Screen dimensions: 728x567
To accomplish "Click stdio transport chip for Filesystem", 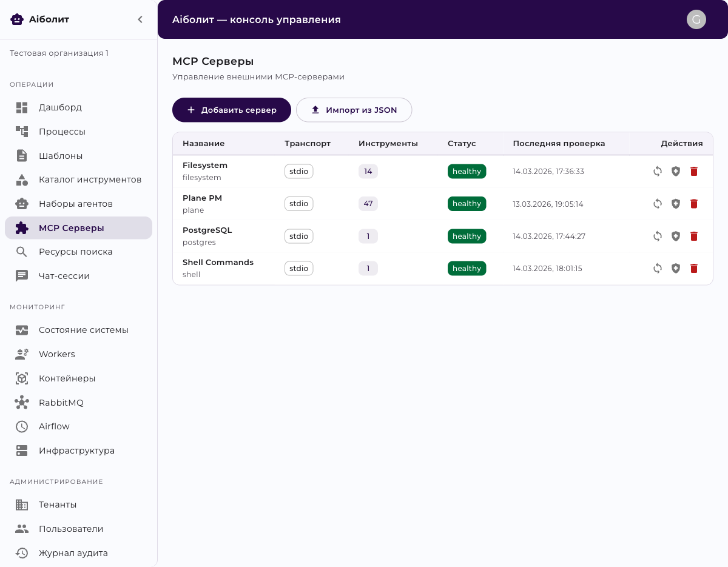I will (x=298, y=172).
